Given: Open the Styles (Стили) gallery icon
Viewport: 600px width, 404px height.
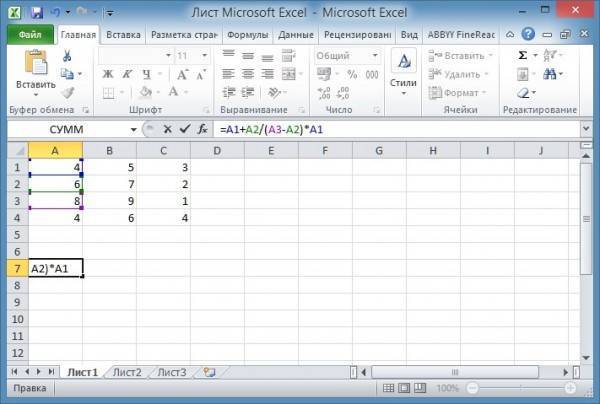Looking at the screenshot, I should (403, 70).
